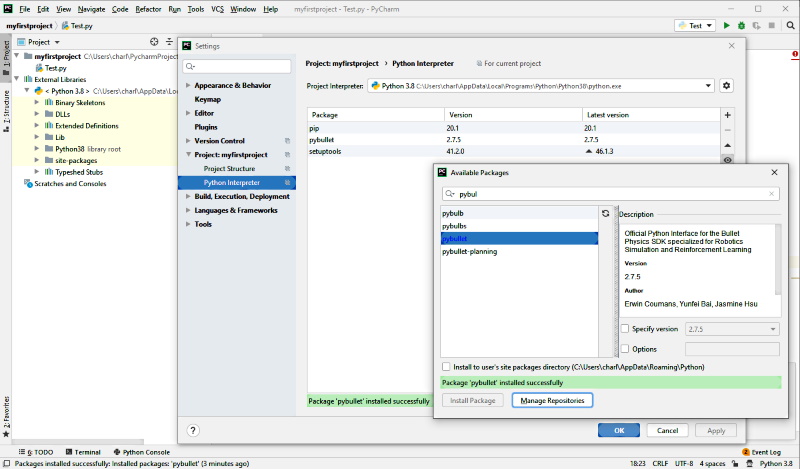Open the Refactor menu

148,9
